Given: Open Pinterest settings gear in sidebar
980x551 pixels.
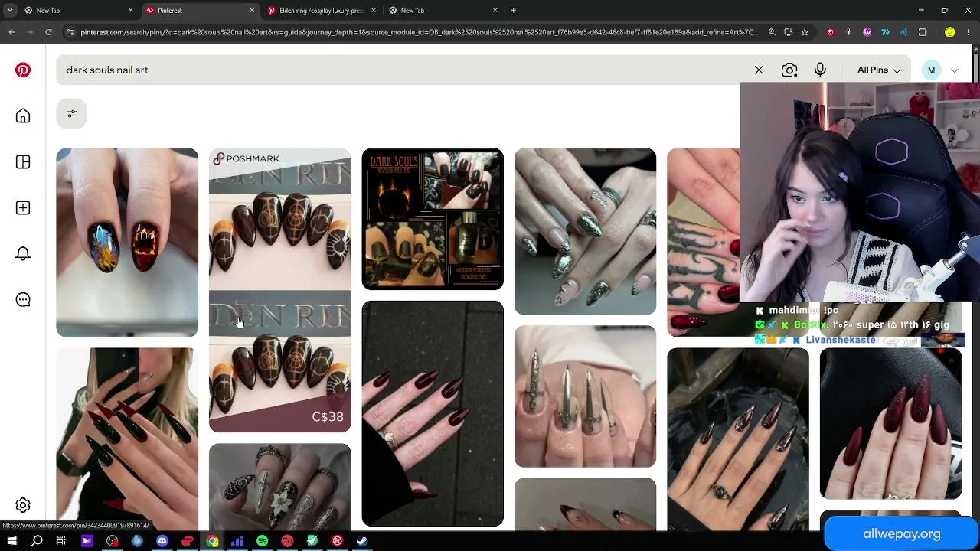Looking at the screenshot, I should click(x=23, y=505).
